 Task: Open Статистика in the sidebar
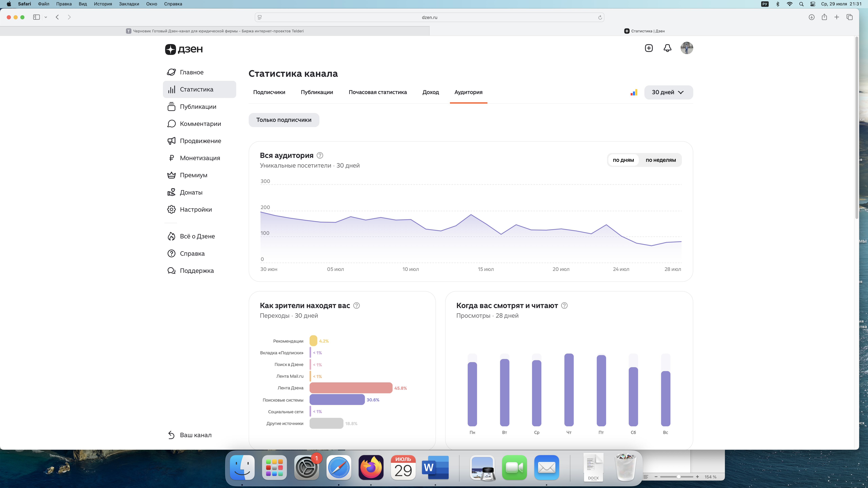(199, 89)
